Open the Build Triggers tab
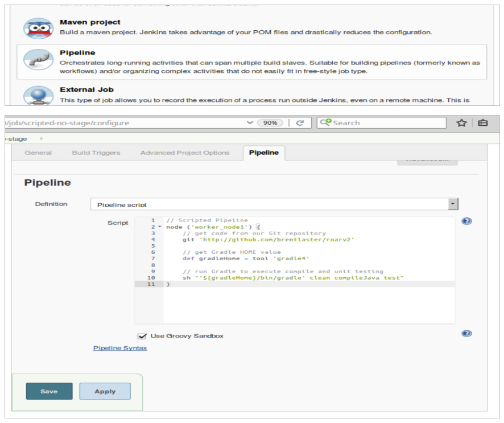This screenshot has width=504, height=423. click(x=96, y=153)
